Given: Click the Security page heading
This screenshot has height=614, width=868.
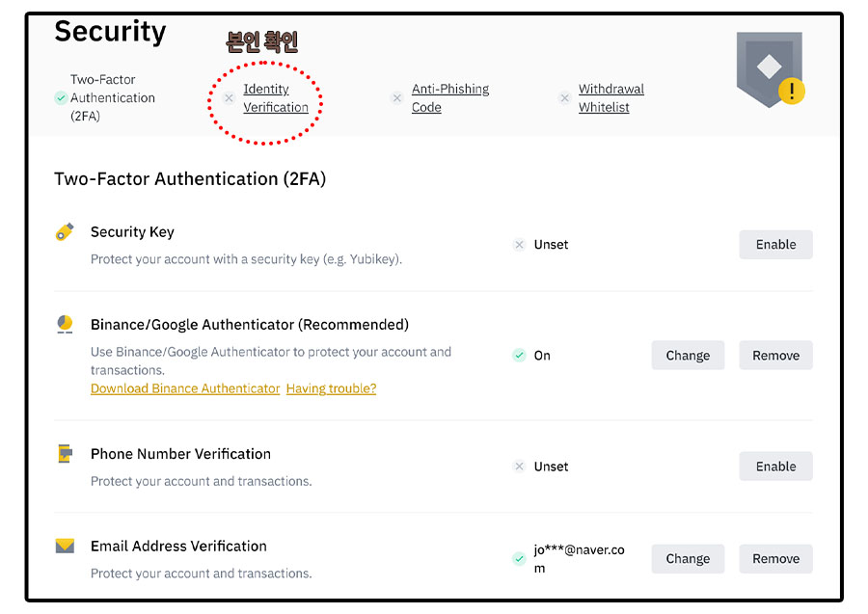Looking at the screenshot, I should [x=110, y=32].
